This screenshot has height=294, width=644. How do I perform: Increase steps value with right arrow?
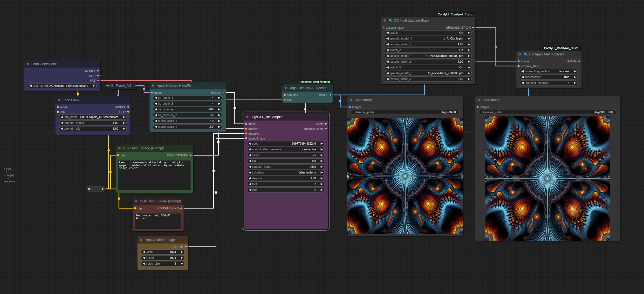tap(322, 155)
